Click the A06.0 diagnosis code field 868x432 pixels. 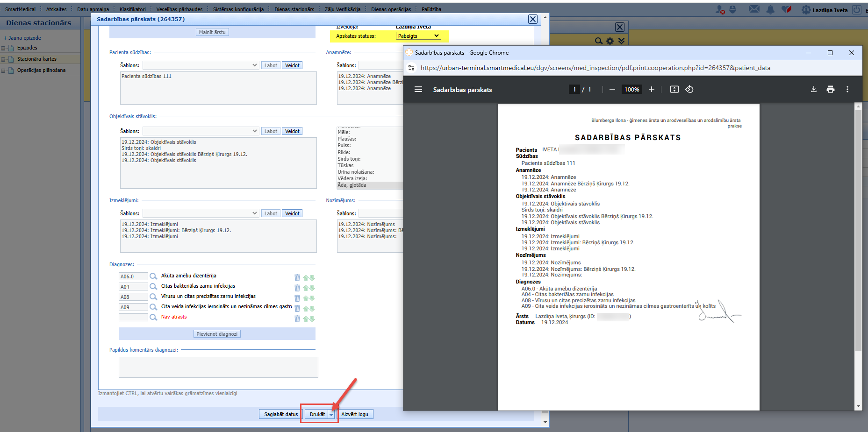tap(133, 276)
